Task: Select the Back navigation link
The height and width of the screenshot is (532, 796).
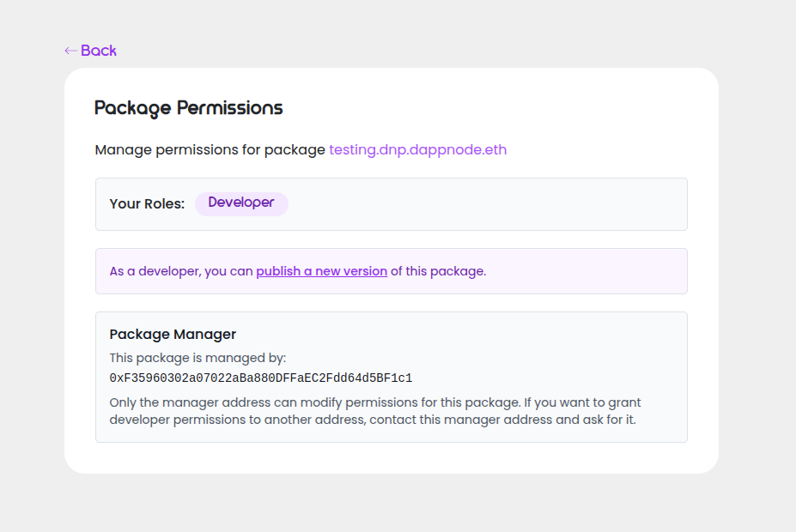Action: [90, 51]
